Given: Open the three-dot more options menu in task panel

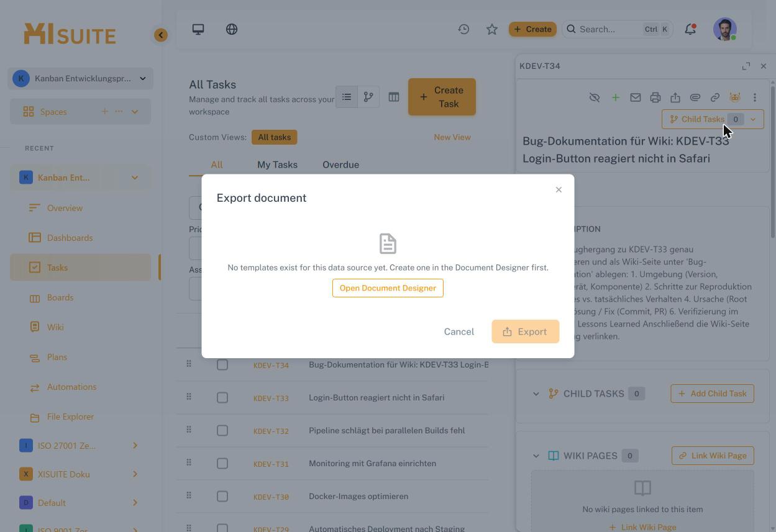Looking at the screenshot, I should pyautogui.click(x=755, y=97).
